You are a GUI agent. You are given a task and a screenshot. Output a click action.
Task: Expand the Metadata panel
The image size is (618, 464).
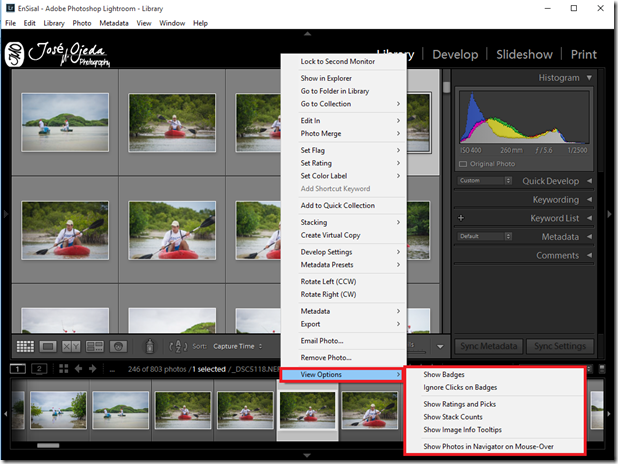point(590,237)
